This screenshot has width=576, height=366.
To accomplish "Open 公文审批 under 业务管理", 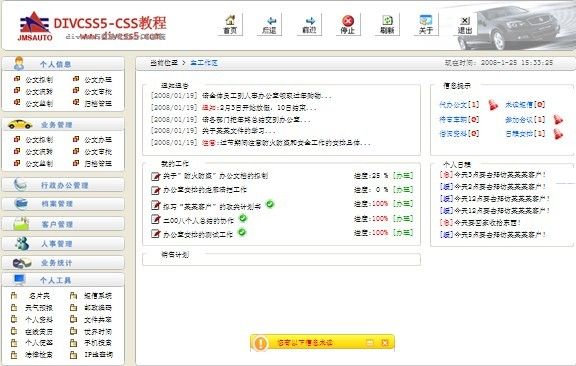I will [x=98, y=151].
